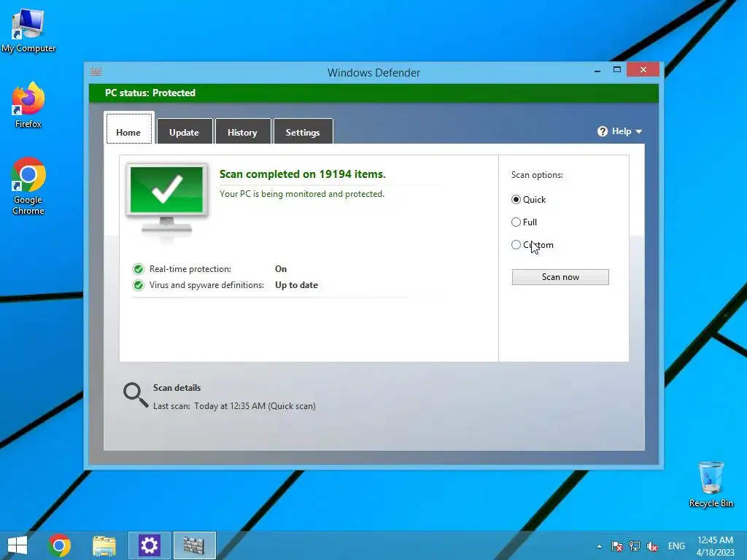747x560 pixels.
Task: Maximize the Windows Defender window
Action: coord(617,70)
